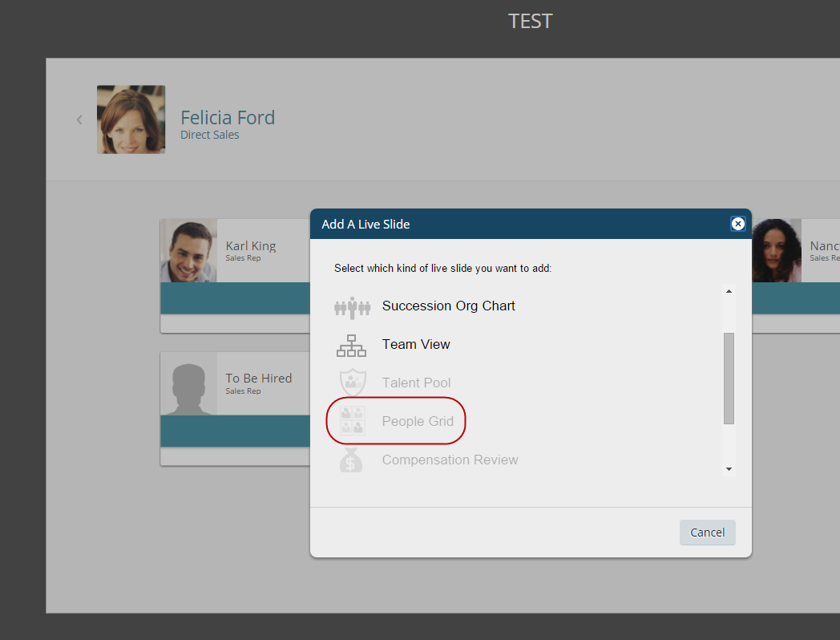The height and width of the screenshot is (640, 840).
Task: Click the scroll down arrow in slide list
Action: click(x=729, y=469)
